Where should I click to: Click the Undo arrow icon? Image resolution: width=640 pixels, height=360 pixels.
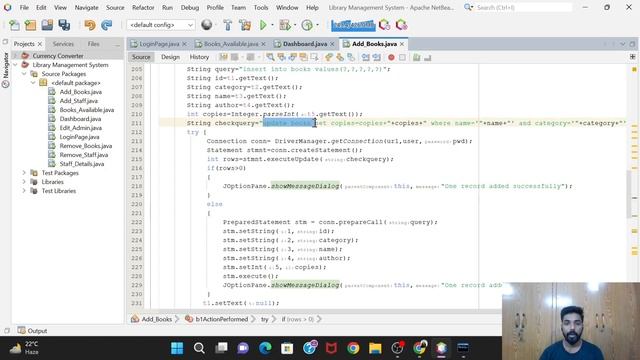point(89,25)
